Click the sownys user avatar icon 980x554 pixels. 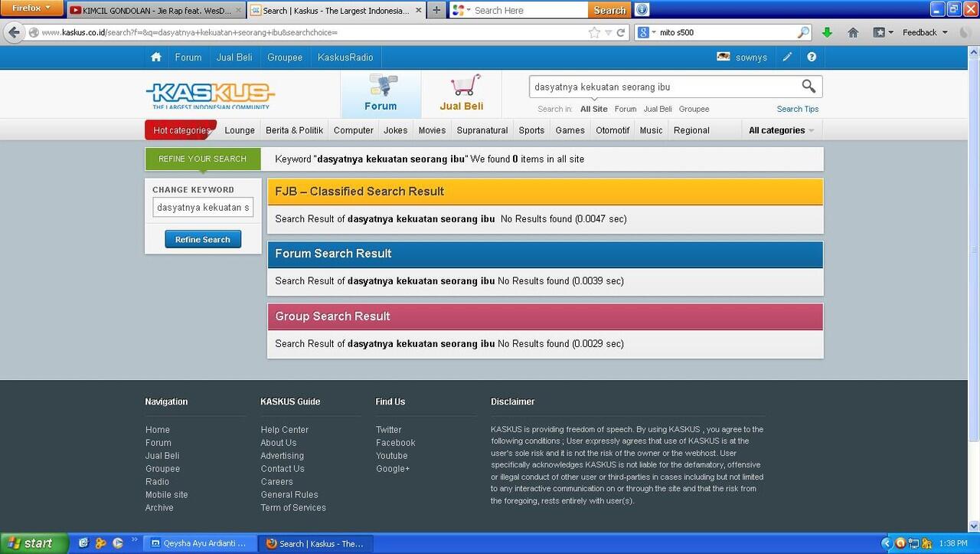point(723,57)
